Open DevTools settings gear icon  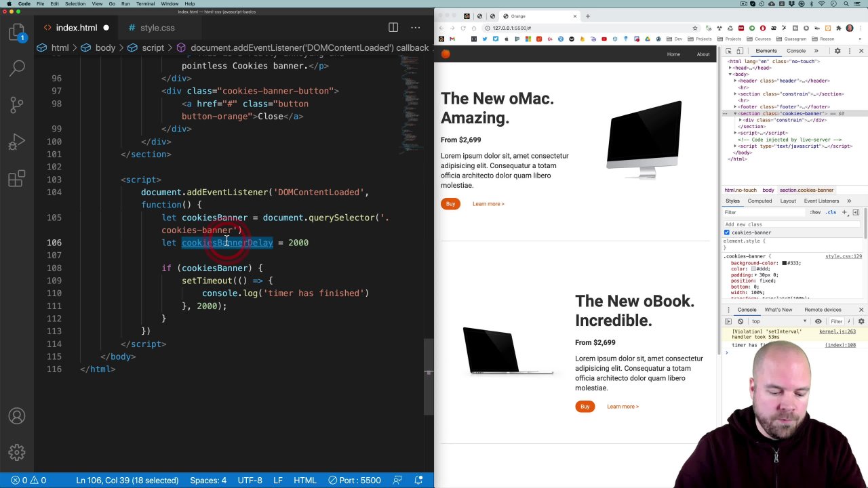pos(837,51)
